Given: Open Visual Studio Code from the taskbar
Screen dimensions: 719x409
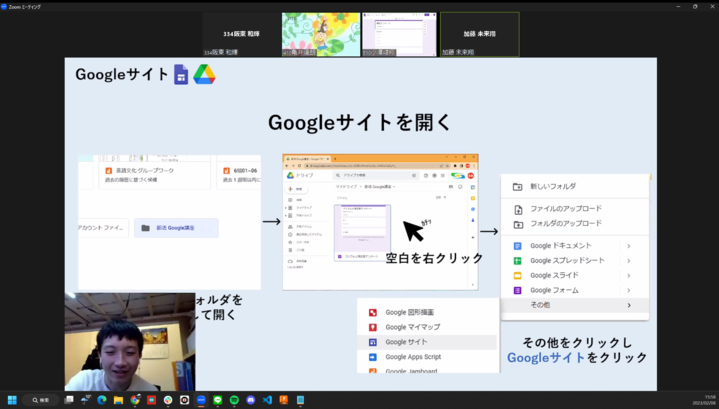Looking at the screenshot, I should 267,400.
